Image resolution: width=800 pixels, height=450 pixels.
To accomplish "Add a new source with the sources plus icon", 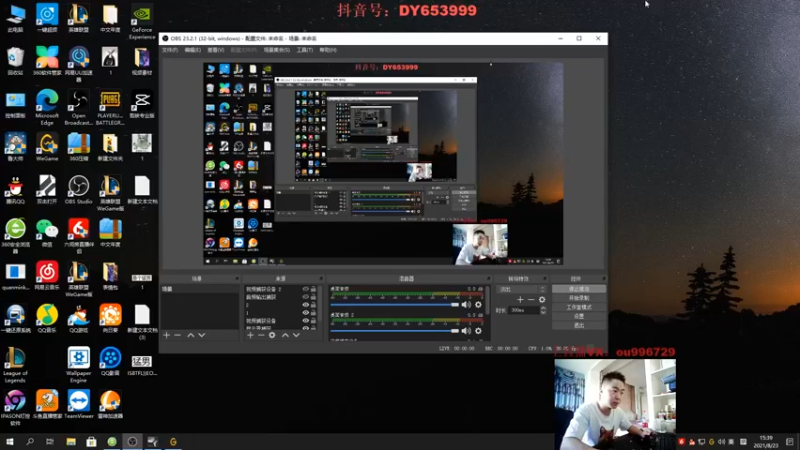I will tap(250, 335).
